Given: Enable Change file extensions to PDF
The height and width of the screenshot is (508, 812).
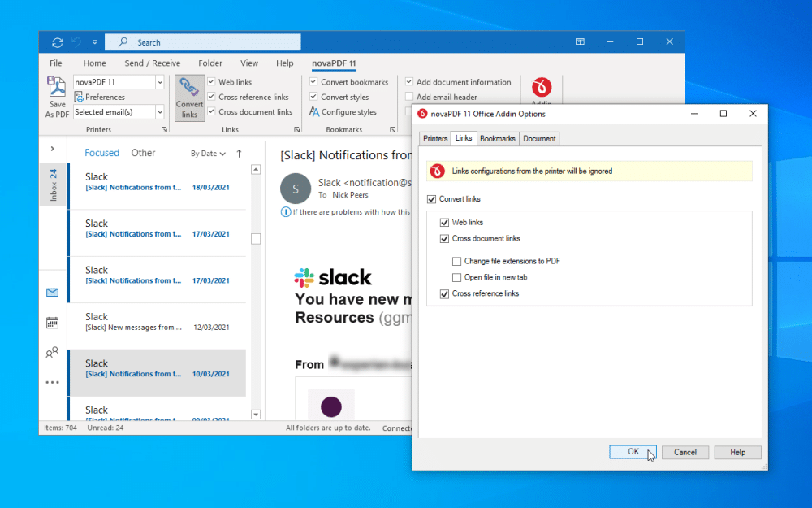Looking at the screenshot, I should pyautogui.click(x=457, y=262).
